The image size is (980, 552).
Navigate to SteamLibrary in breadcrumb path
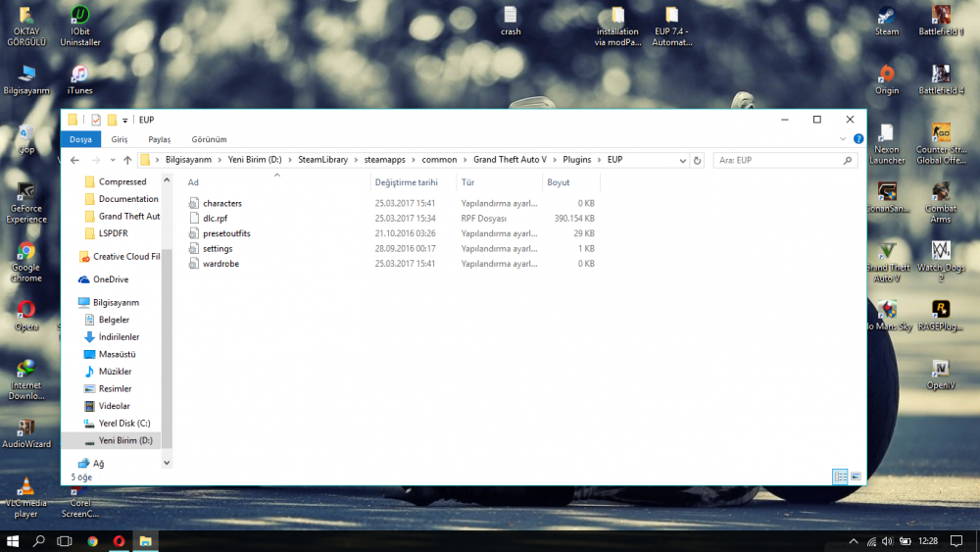(x=322, y=160)
